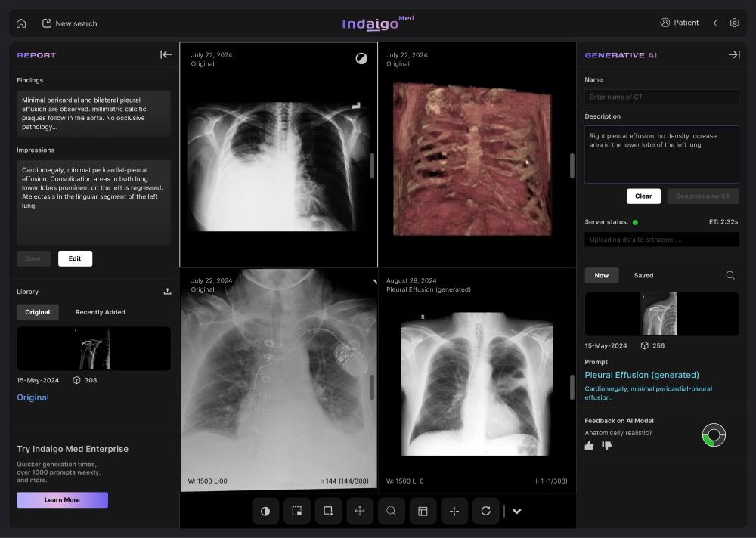This screenshot has width=756, height=538.
Task: Click the Indaigo Med logo
Action: tap(377, 23)
